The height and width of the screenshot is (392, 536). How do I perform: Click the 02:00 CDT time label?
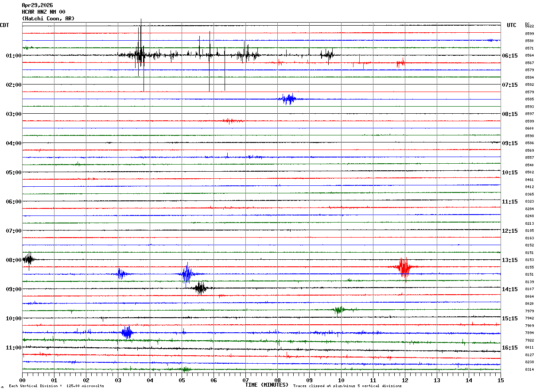pyautogui.click(x=14, y=85)
